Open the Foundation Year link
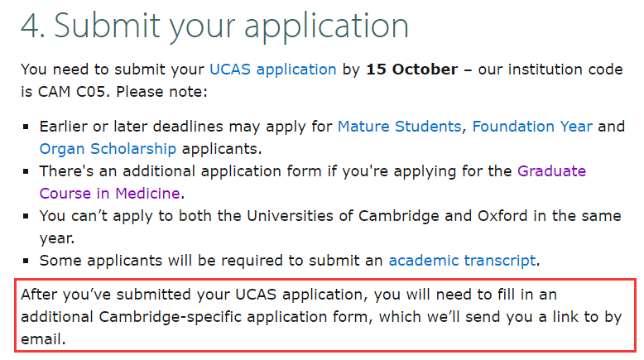 tap(532, 127)
